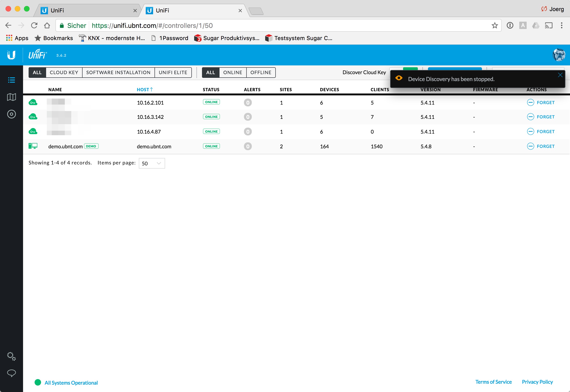Open 1Password bookmark
Screen dimensions: 570x392
pos(170,38)
